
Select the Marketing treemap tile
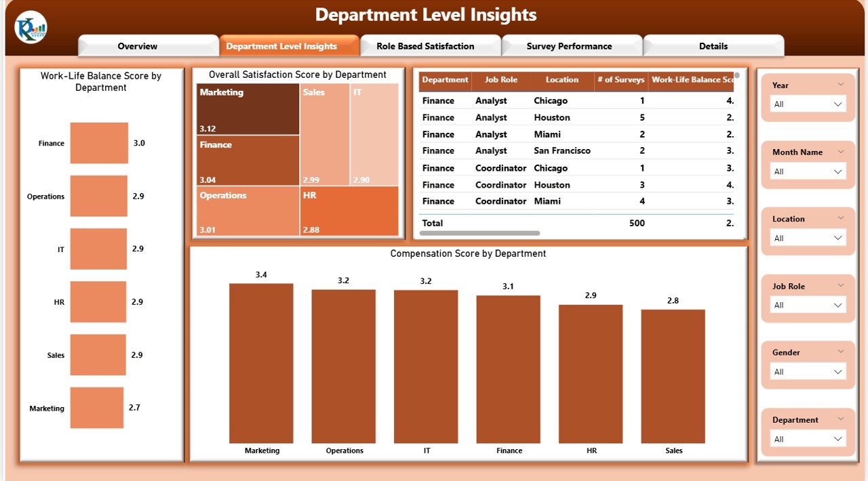[x=248, y=109]
